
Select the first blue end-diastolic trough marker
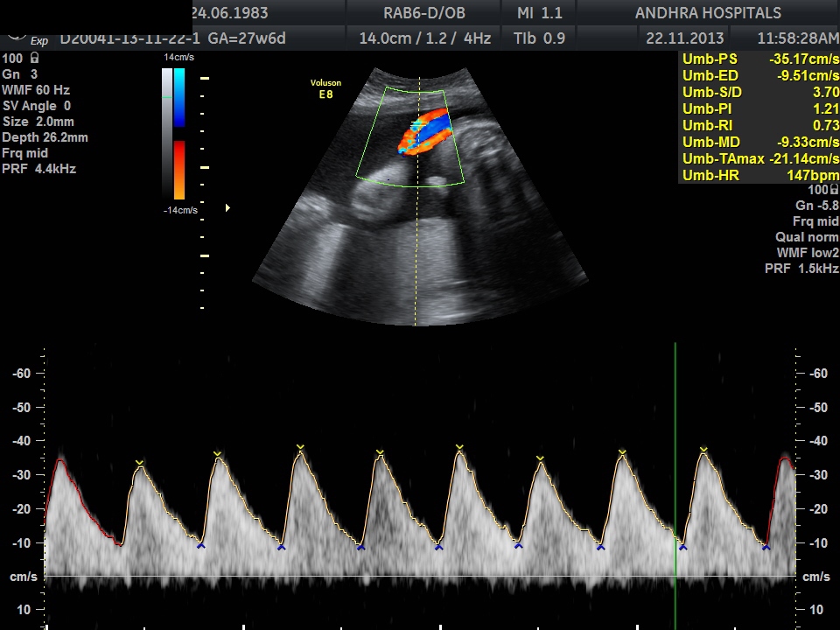200,545
